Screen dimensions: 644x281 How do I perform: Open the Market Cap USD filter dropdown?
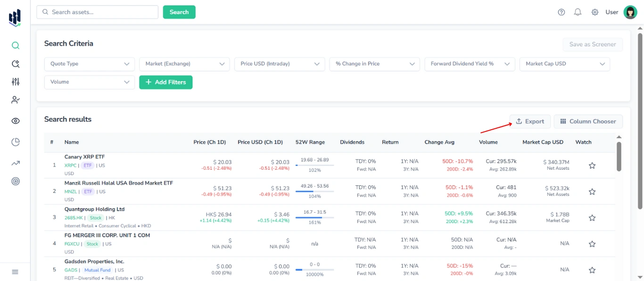click(x=564, y=64)
